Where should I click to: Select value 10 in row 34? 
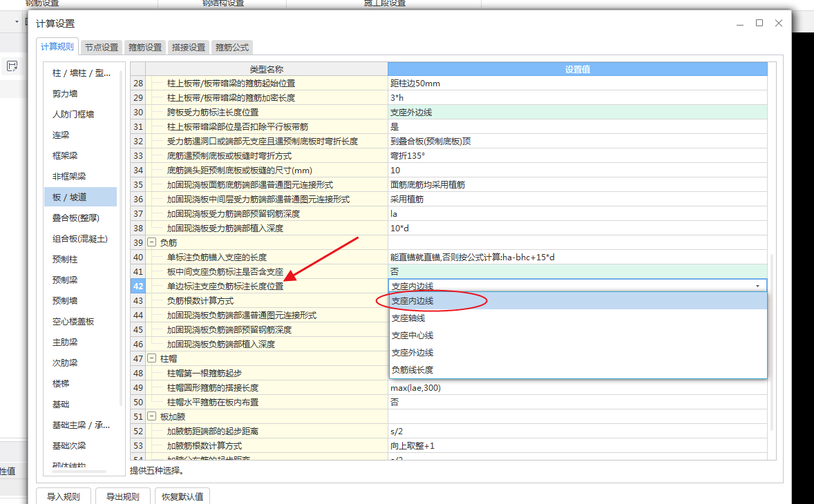click(577, 170)
